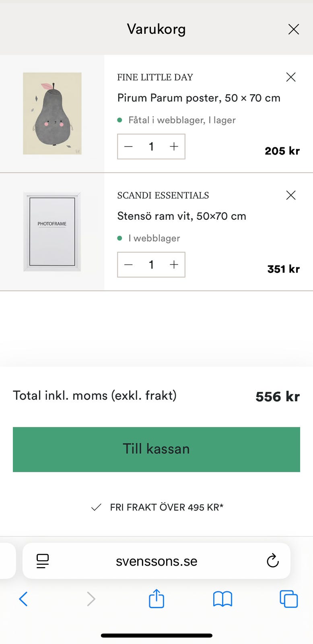Close the Varukorg cart panel
This screenshot has width=313, height=644.
click(294, 29)
